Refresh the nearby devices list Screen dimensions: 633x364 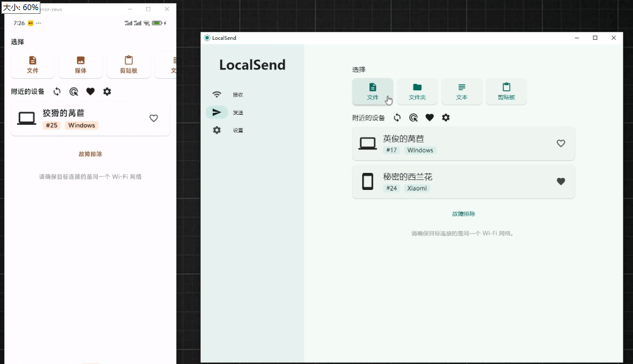398,117
